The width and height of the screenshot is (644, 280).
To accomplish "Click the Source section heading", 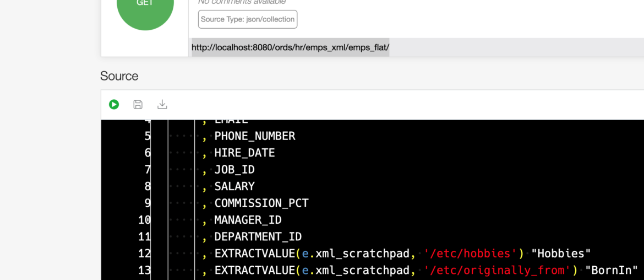I will pyautogui.click(x=119, y=76).
